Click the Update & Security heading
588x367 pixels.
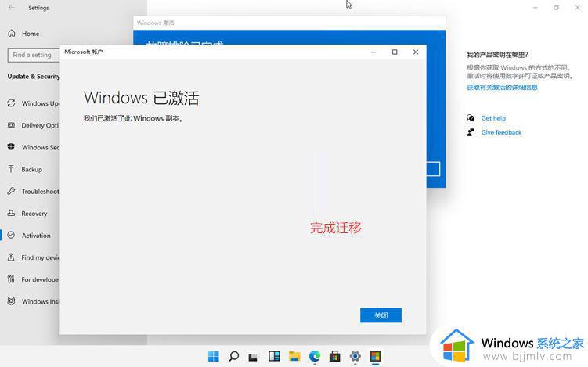[34, 77]
